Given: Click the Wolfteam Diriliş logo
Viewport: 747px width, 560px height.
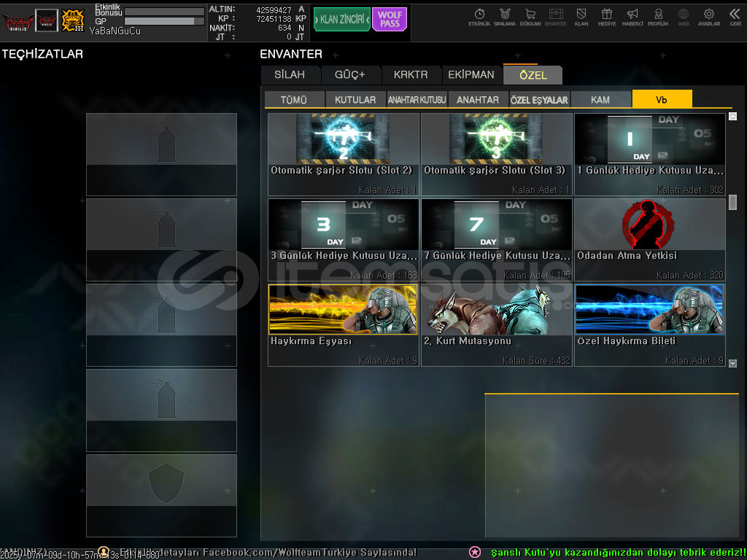Looking at the screenshot, I should pos(18,21).
